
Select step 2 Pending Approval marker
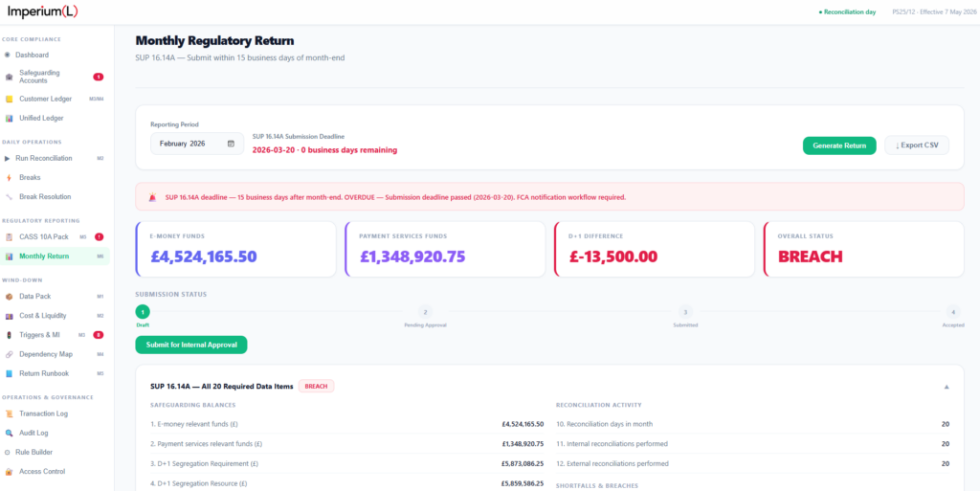pos(425,312)
